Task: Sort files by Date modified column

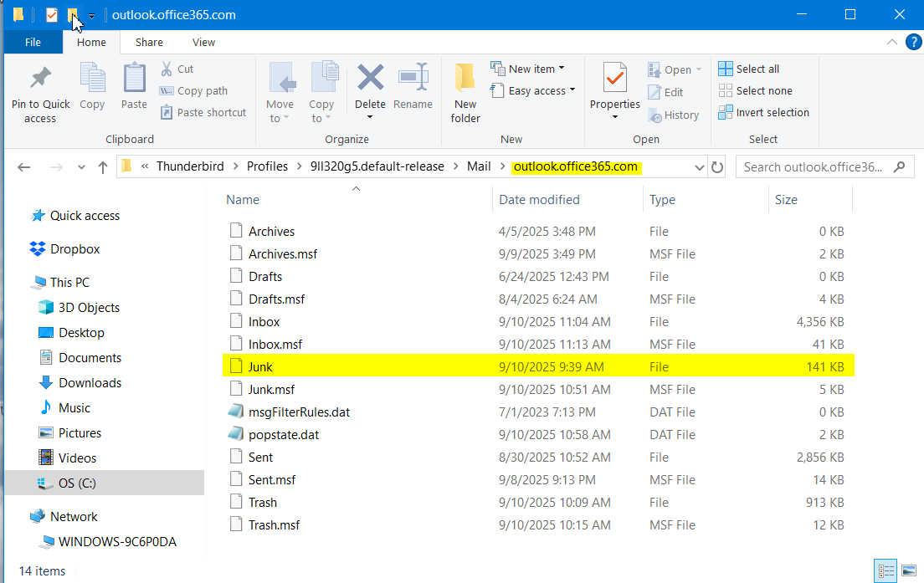Action: pos(539,199)
